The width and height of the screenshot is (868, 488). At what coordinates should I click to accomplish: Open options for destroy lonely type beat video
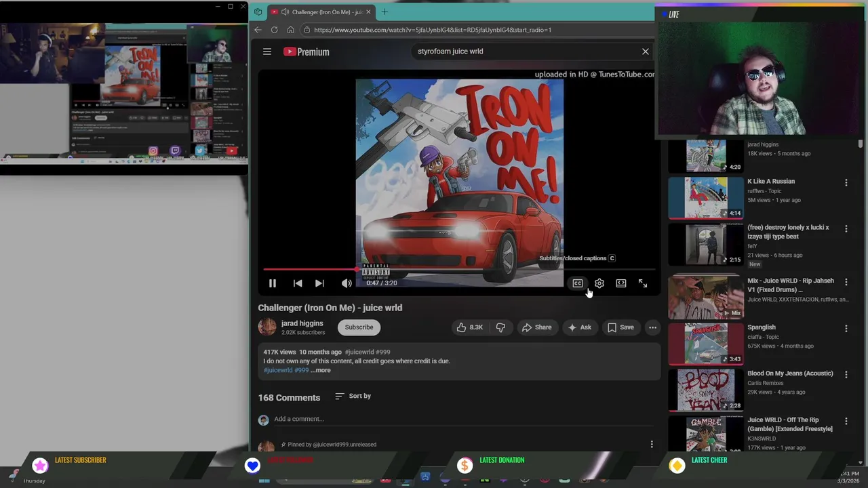pos(846,229)
